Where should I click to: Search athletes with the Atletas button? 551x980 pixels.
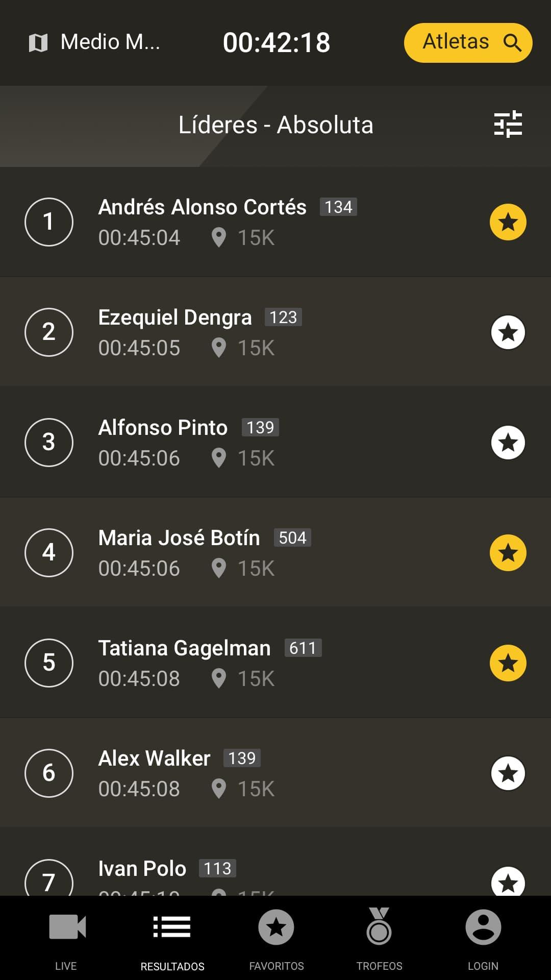468,42
